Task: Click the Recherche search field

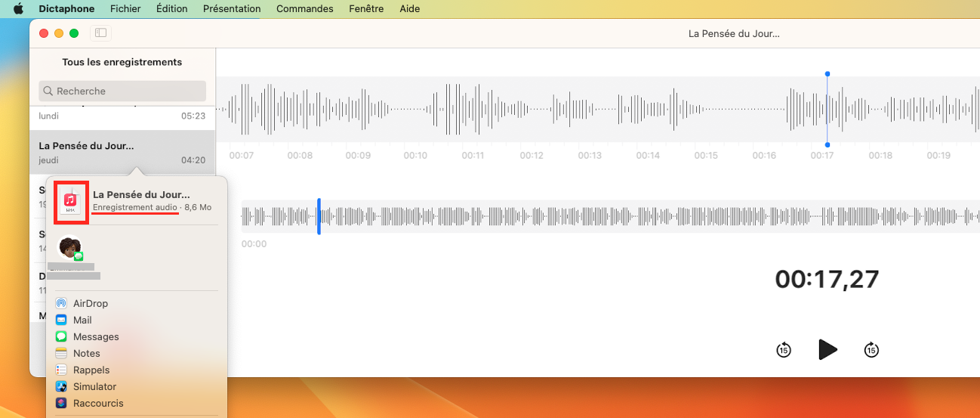Action: (x=122, y=91)
